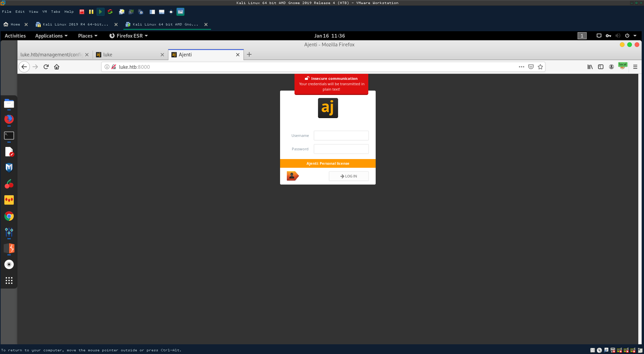Viewport: 644px width, 354px height.
Task: Show all applications grid
Action: 9,281
